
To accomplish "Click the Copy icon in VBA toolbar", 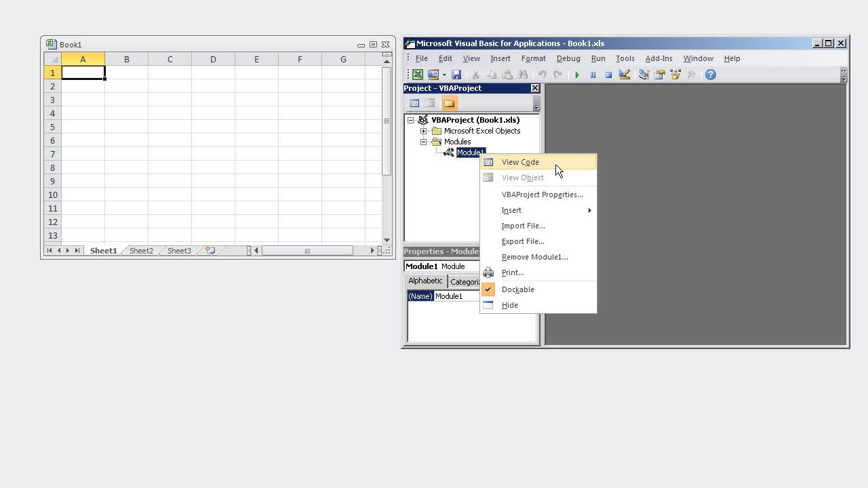I will tap(492, 75).
